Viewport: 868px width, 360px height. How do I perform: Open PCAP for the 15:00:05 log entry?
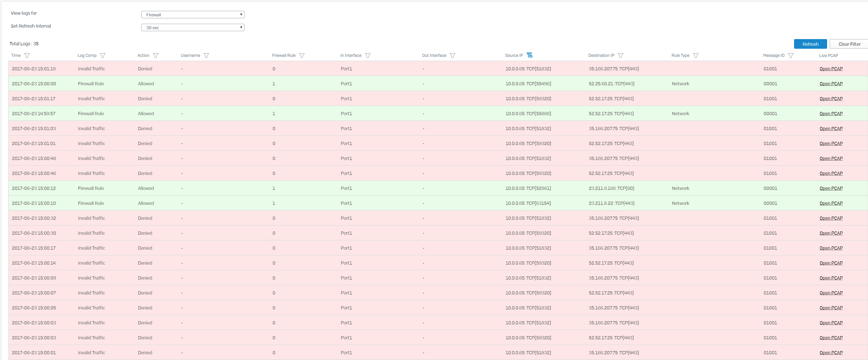click(831, 308)
